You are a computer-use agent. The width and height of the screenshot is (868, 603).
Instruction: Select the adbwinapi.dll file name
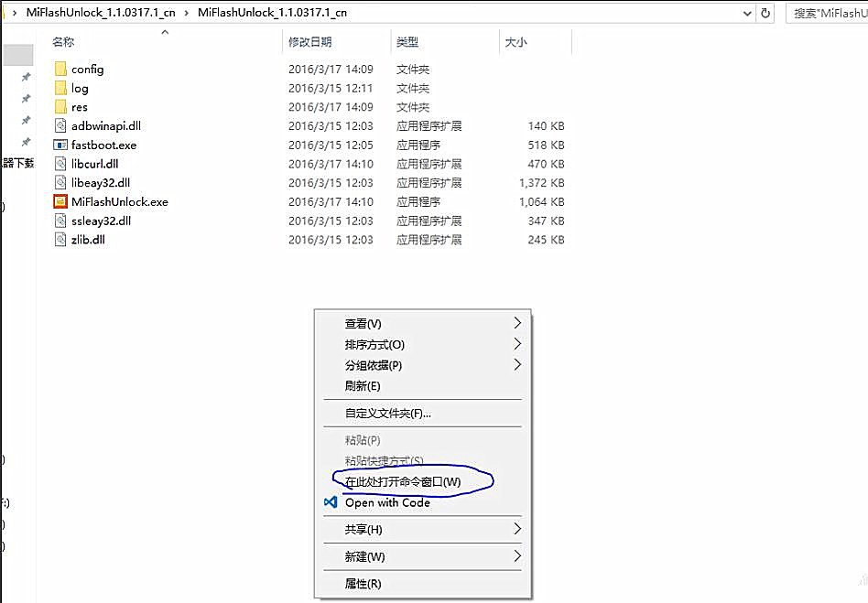[x=106, y=126]
